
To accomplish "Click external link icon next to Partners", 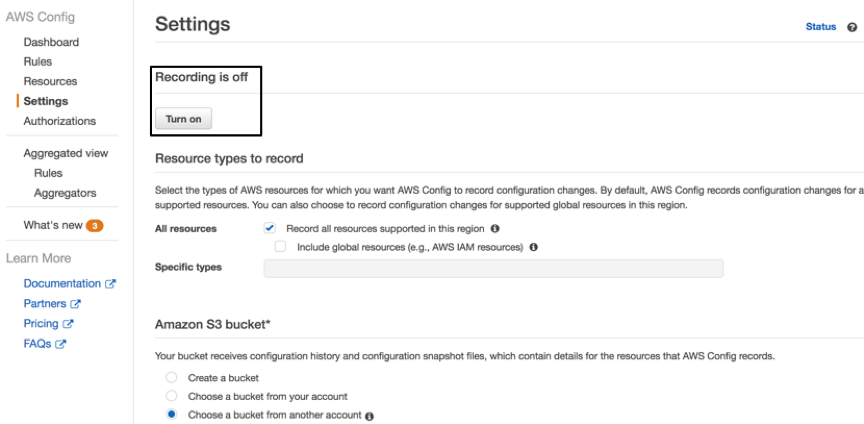I will [x=76, y=304].
